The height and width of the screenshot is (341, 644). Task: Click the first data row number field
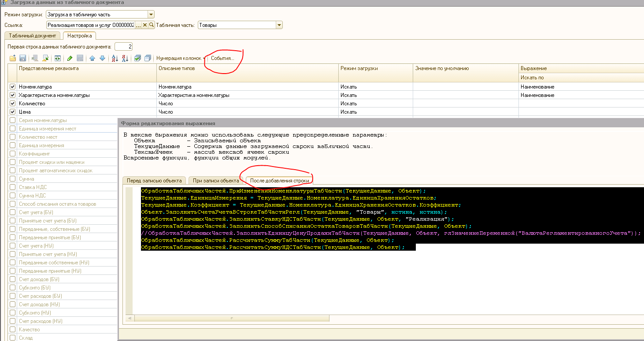(123, 47)
